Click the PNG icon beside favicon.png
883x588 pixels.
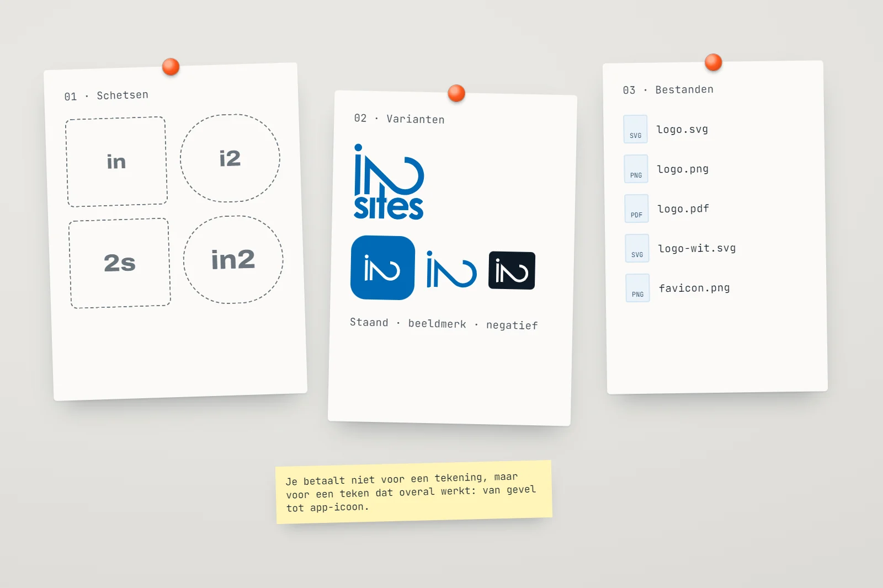(637, 288)
